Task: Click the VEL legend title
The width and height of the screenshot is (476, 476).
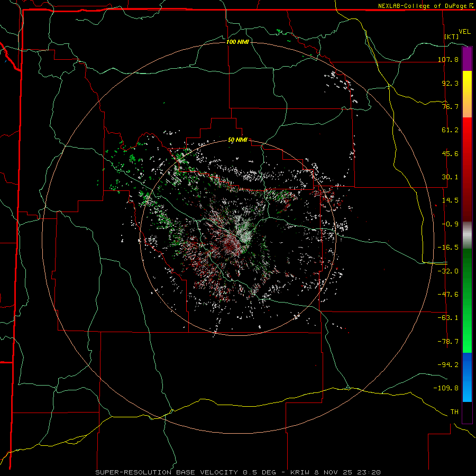Action: (464, 32)
